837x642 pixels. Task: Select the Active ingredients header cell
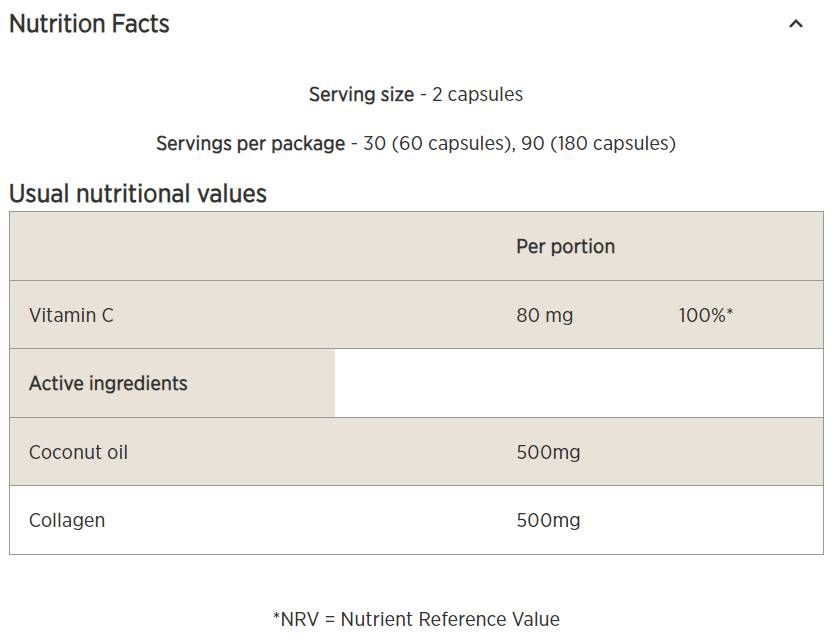(107, 383)
